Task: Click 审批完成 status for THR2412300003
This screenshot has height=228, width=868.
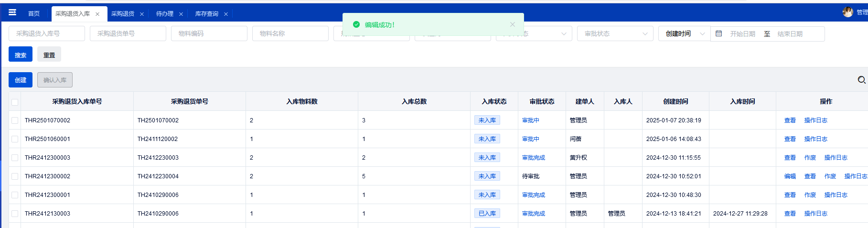Action: click(534, 158)
